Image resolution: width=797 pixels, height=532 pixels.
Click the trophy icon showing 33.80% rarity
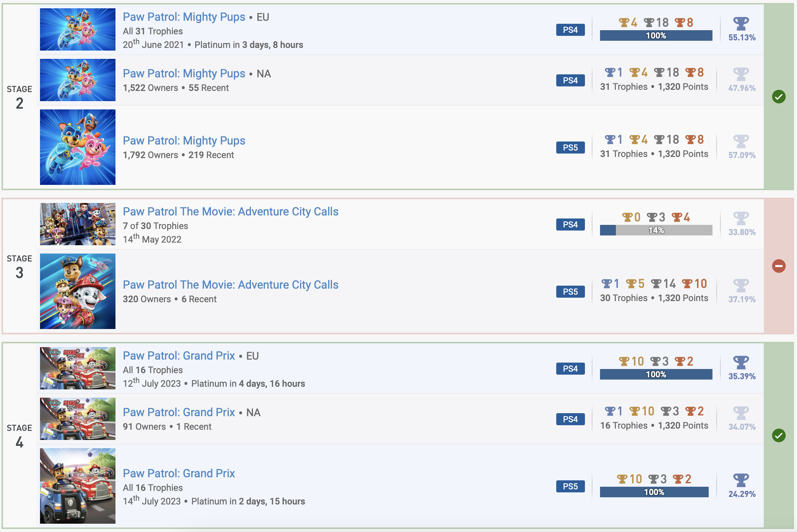pyautogui.click(x=741, y=218)
